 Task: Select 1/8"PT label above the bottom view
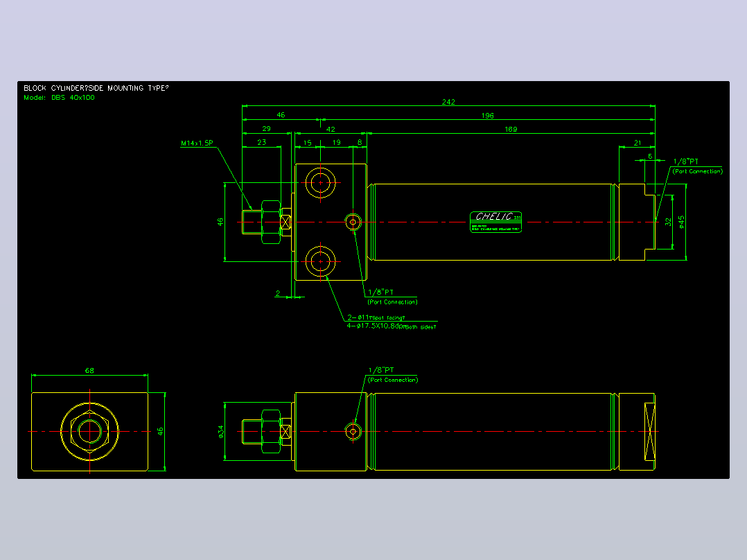[x=381, y=370]
